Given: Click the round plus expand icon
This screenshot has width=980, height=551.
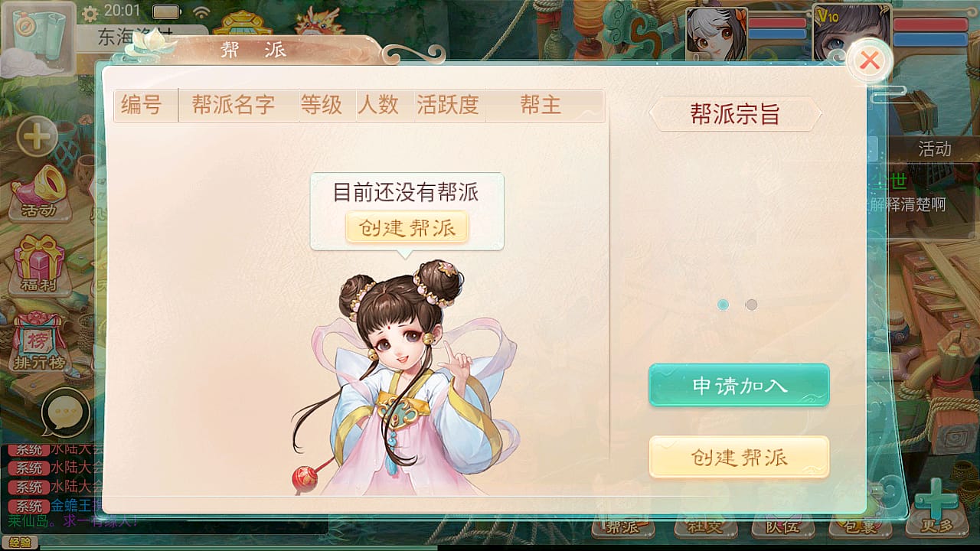Looking at the screenshot, I should tap(37, 138).
